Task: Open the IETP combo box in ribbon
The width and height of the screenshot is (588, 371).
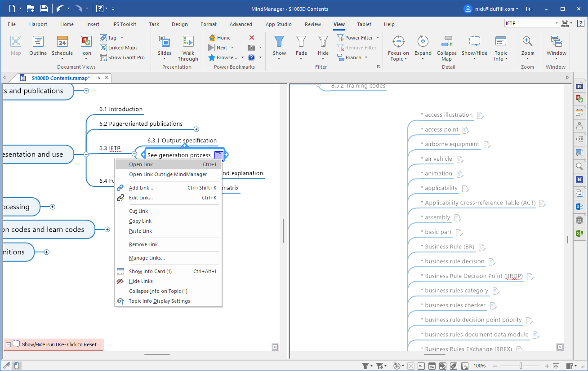Action: click(x=532, y=23)
